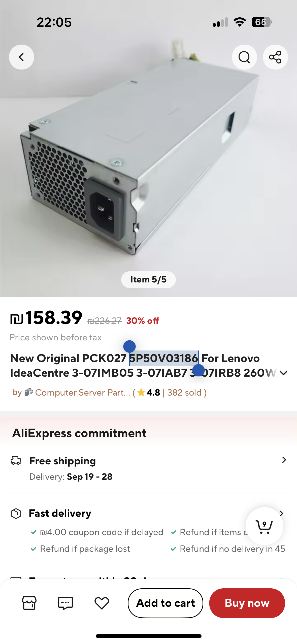This screenshot has height=644, width=297.
Task: Open the store icon in bottom bar
Action: (29, 603)
